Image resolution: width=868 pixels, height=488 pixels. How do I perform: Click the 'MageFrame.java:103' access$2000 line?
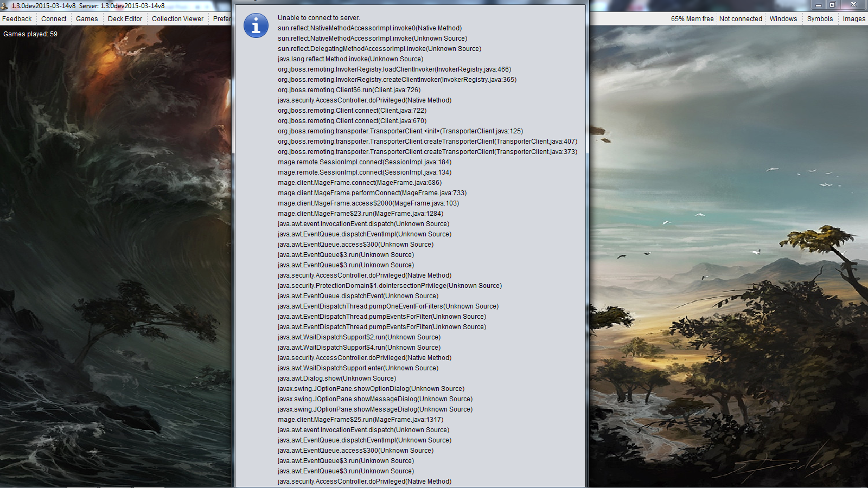point(368,203)
